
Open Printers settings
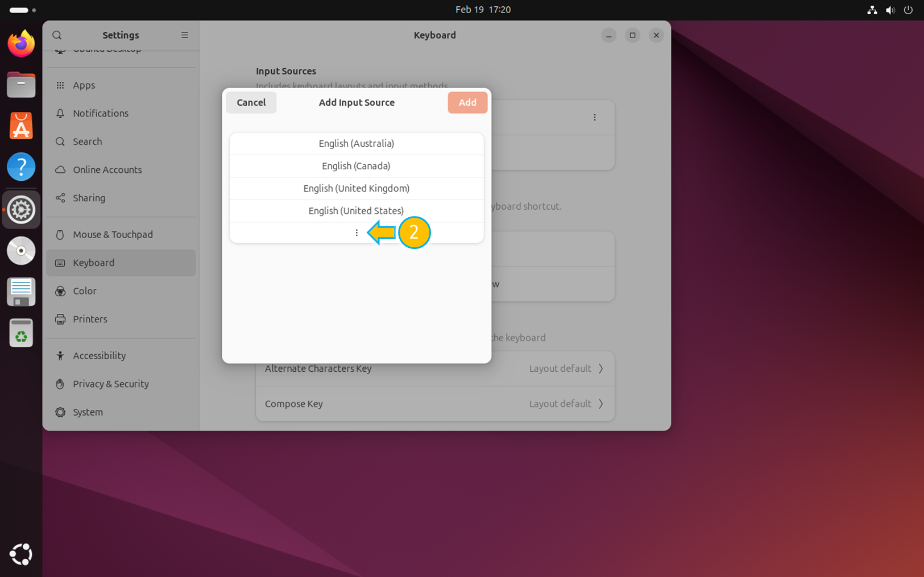(x=121, y=319)
